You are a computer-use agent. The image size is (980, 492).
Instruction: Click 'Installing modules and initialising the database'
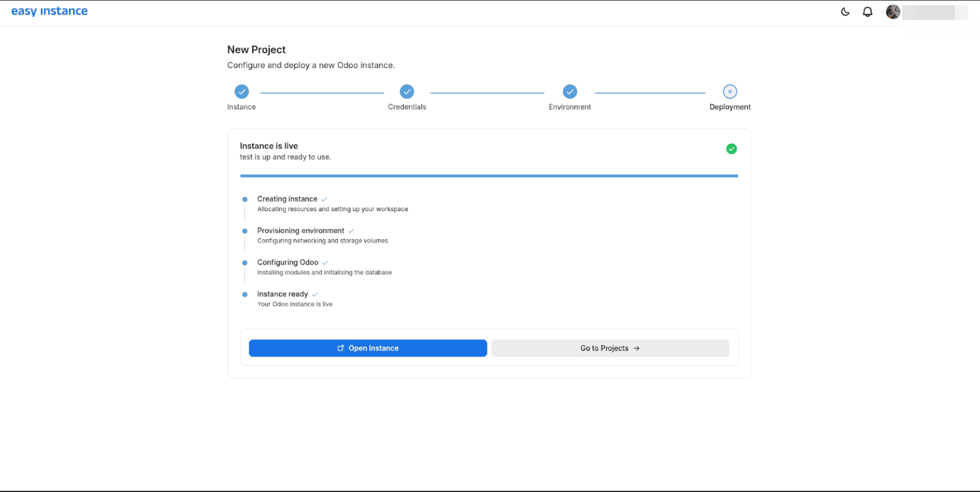tap(325, 272)
